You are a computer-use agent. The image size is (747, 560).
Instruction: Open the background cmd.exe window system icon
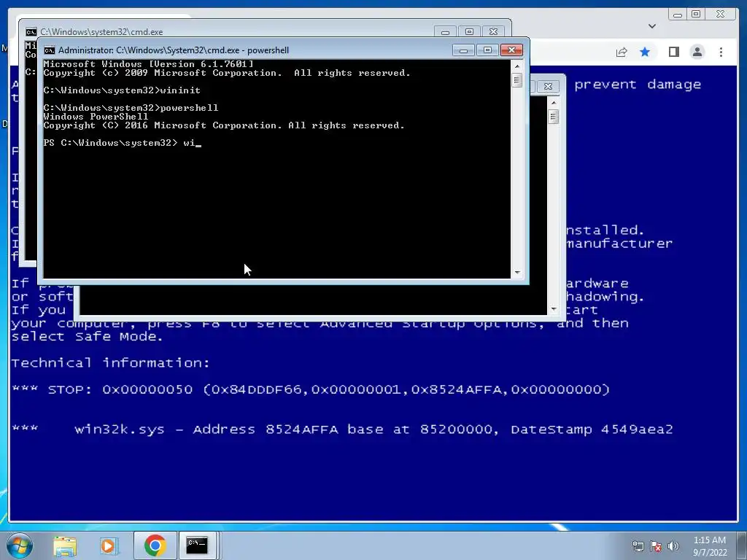tap(31, 32)
